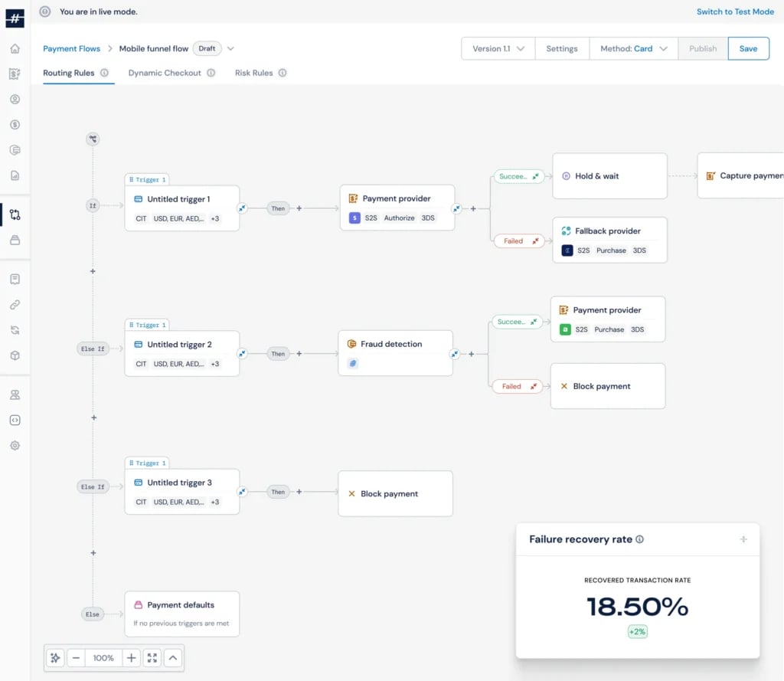784x681 pixels.
Task: Click the fit-to-view icon in canvas toolbar
Action: [x=152, y=657]
